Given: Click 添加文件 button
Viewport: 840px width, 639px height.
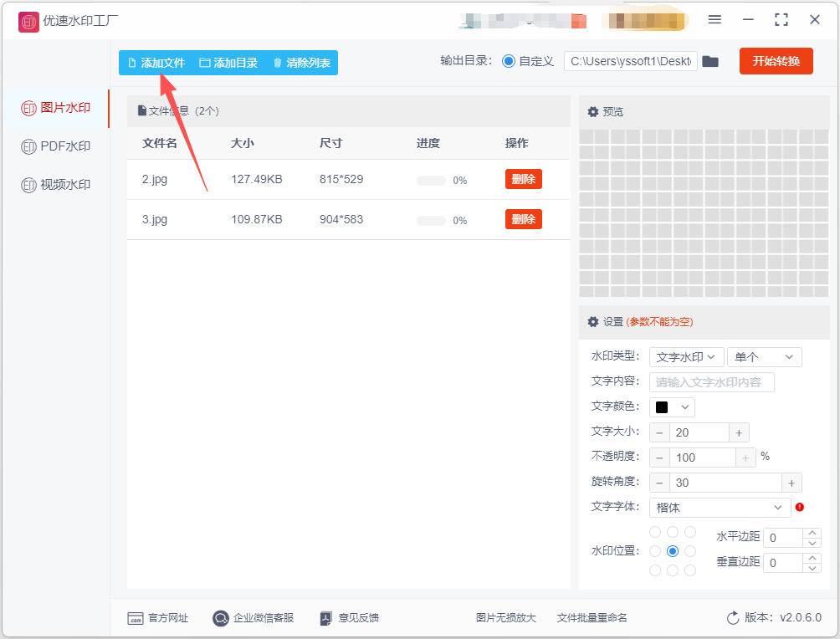Looking at the screenshot, I should point(156,64).
